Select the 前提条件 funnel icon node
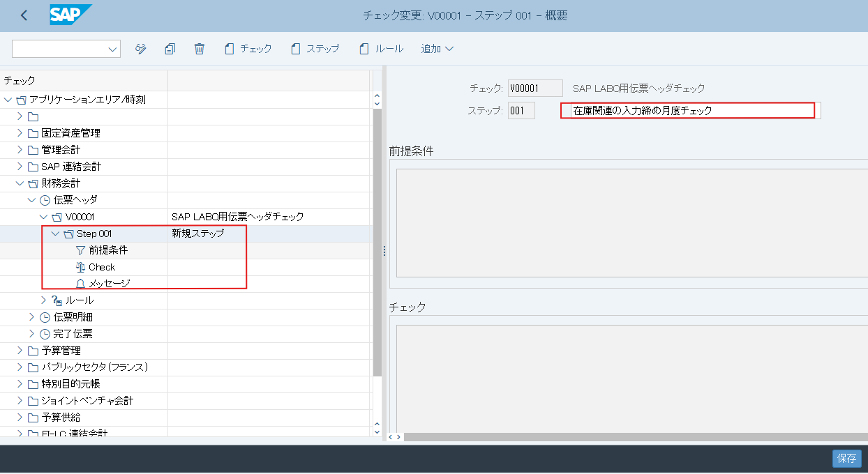The height and width of the screenshot is (474, 868). pyautogui.click(x=80, y=250)
